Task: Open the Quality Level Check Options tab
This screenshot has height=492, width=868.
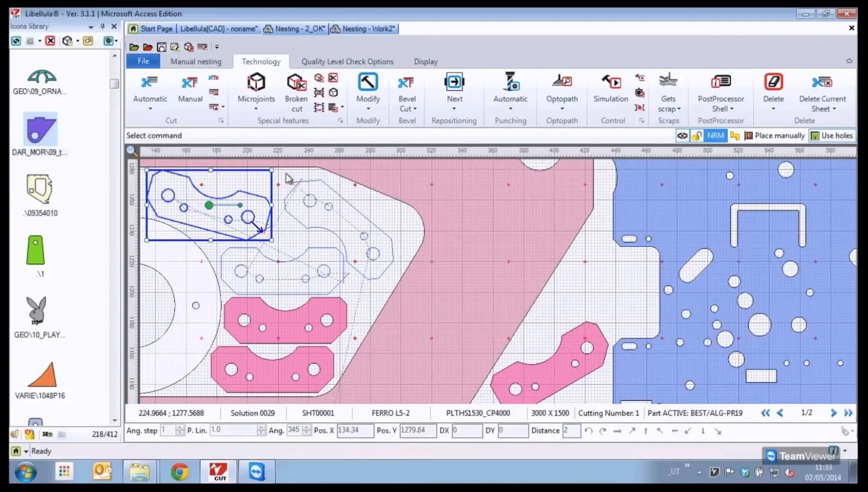Action: click(347, 62)
